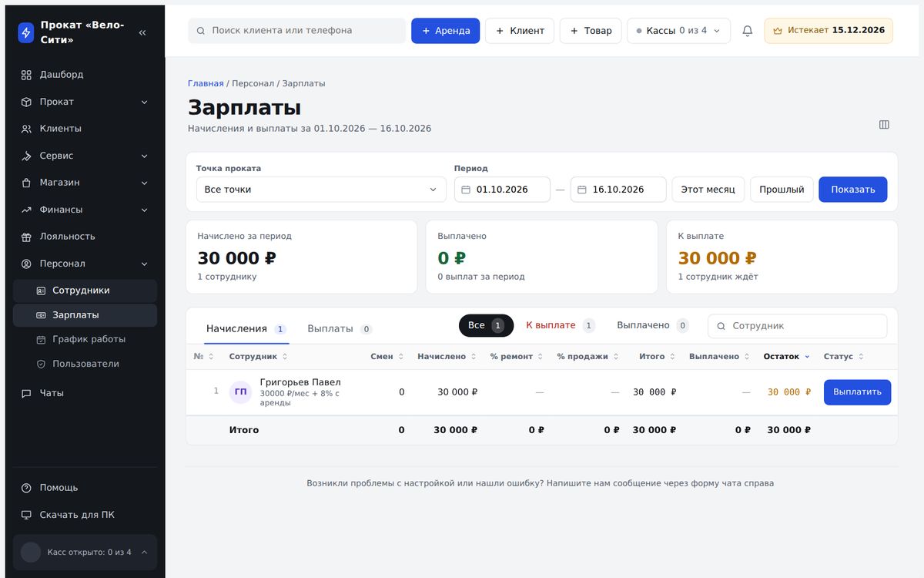Open the Кассы 0 из 4 dropdown
This screenshot has width=924, height=578.
coord(678,31)
